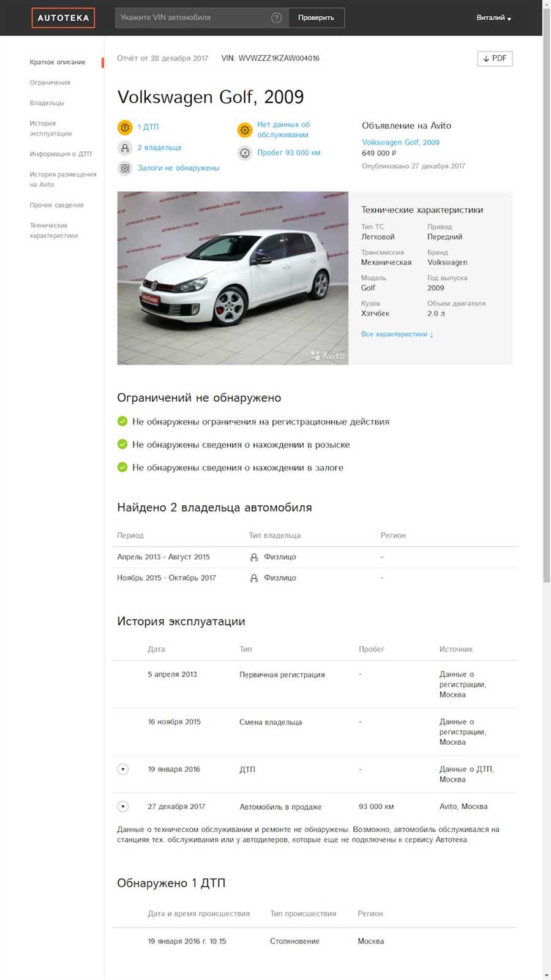The height and width of the screenshot is (980, 551).
Task: Click the VIN input field
Action: (193, 18)
